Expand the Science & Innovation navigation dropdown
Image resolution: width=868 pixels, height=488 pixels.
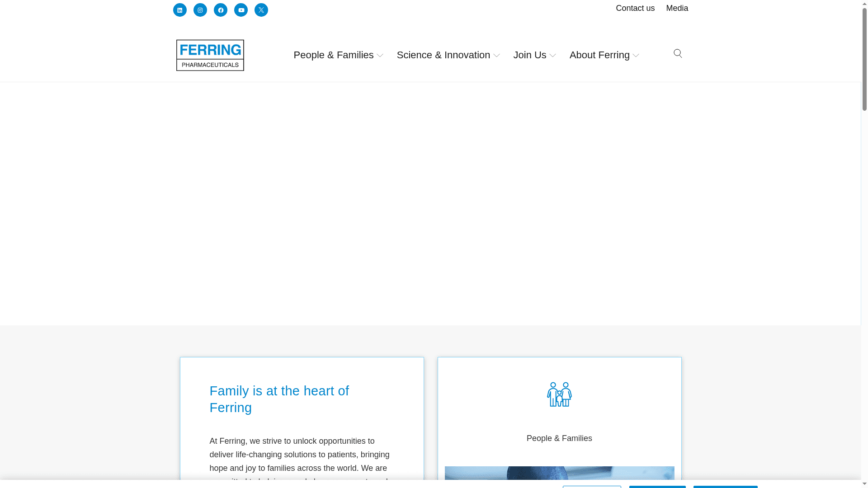pos(448,55)
